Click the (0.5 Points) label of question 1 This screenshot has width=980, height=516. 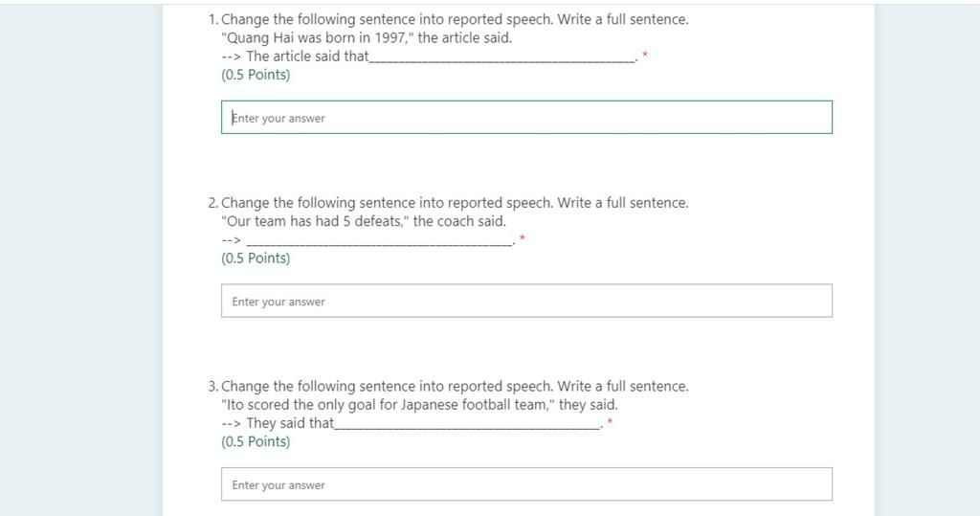coord(256,75)
